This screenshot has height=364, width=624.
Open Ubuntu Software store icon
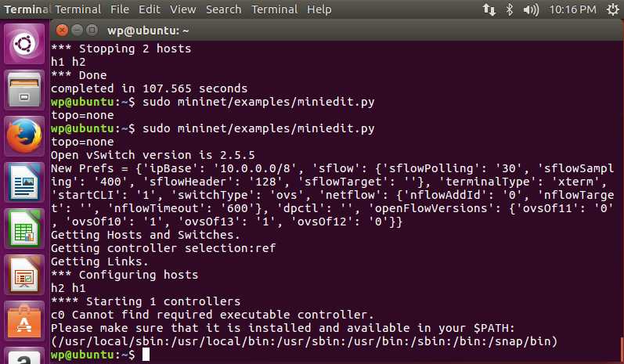24,321
